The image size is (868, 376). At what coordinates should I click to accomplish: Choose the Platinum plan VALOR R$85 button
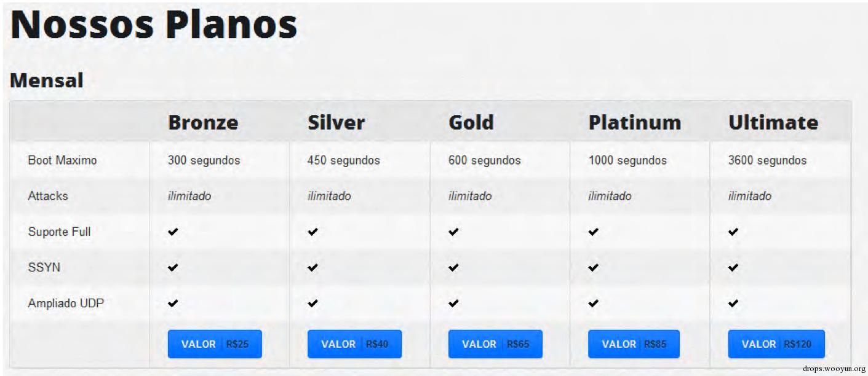click(634, 344)
